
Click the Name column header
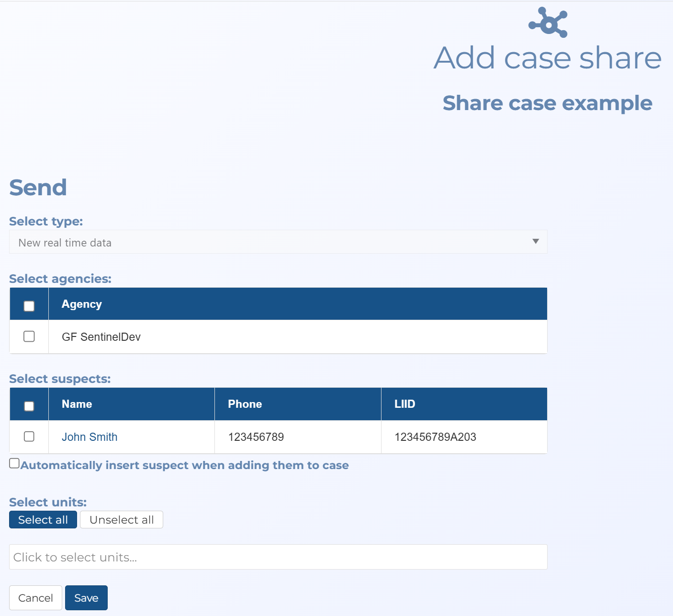tap(77, 404)
